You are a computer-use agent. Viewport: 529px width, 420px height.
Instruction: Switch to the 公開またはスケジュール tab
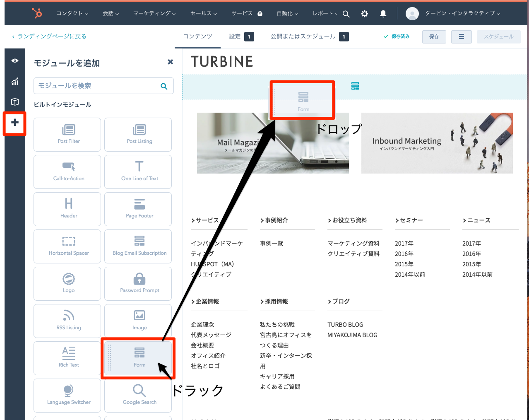(303, 36)
